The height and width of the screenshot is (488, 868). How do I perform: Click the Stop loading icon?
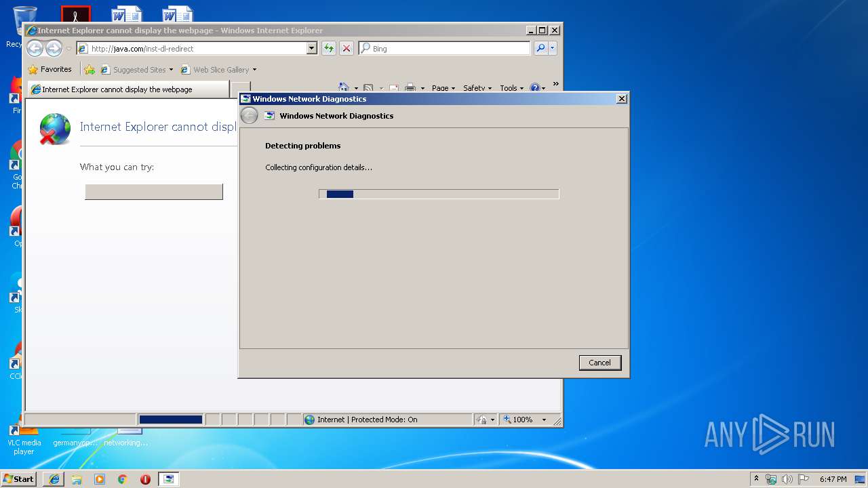point(346,48)
